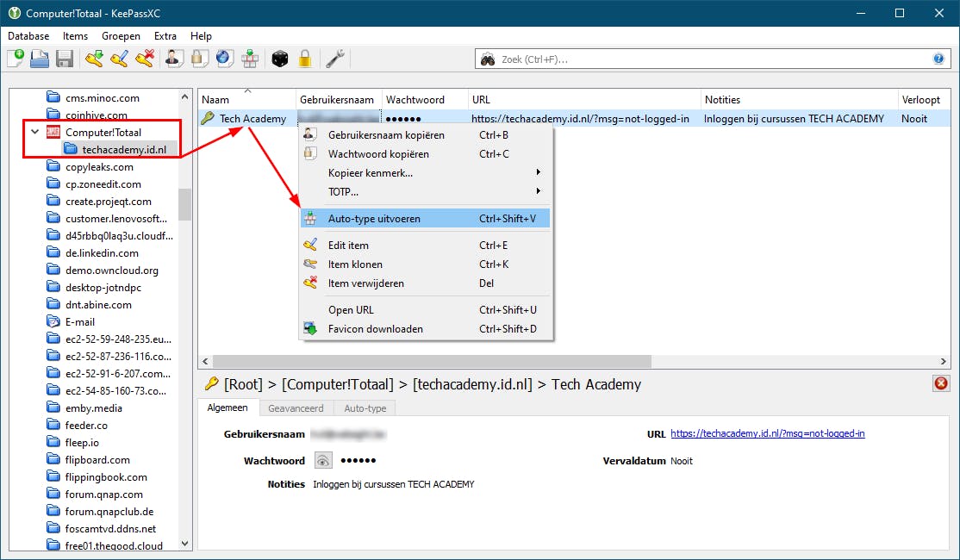
Task: Open the Kopieer kenmerk submenu
Action: [425, 172]
